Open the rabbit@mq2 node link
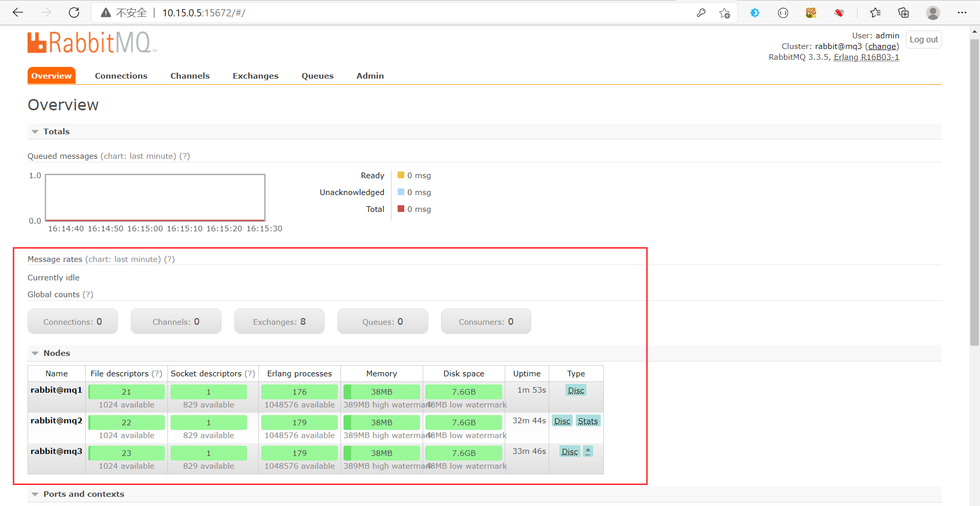 pyautogui.click(x=56, y=421)
